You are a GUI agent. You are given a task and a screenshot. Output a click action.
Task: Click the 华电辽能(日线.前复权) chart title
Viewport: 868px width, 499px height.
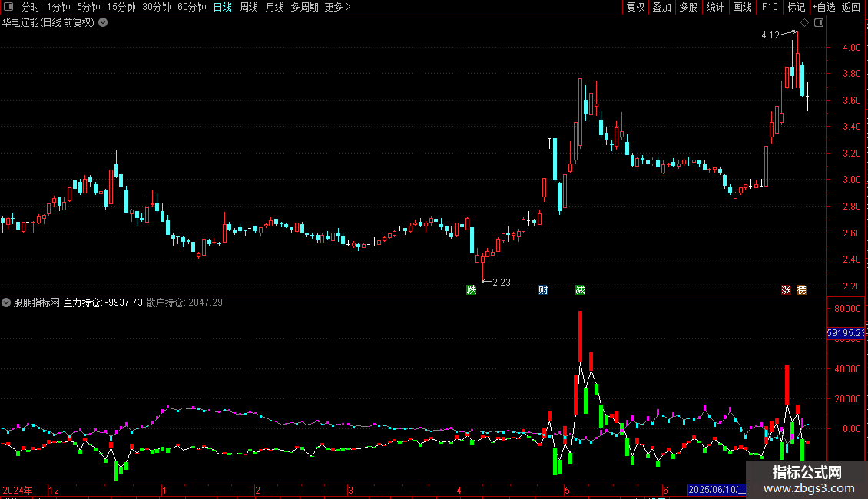click(48, 23)
